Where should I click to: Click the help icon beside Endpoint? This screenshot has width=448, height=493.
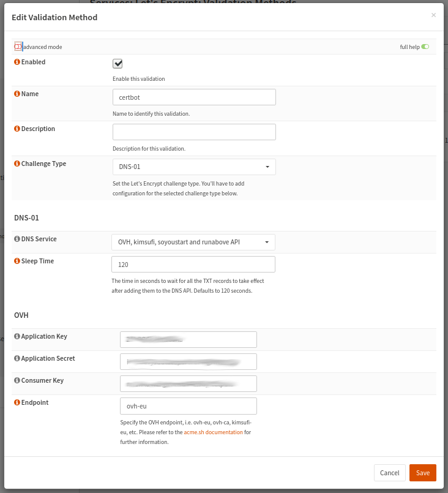pyautogui.click(x=17, y=403)
